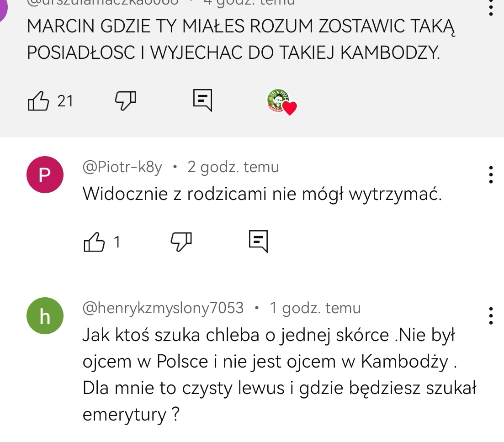The image size is (504, 442).
Task: Open three-dot menu for henrykzmyslony7053's comment
Action: pyautogui.click(x=491, y=316)
